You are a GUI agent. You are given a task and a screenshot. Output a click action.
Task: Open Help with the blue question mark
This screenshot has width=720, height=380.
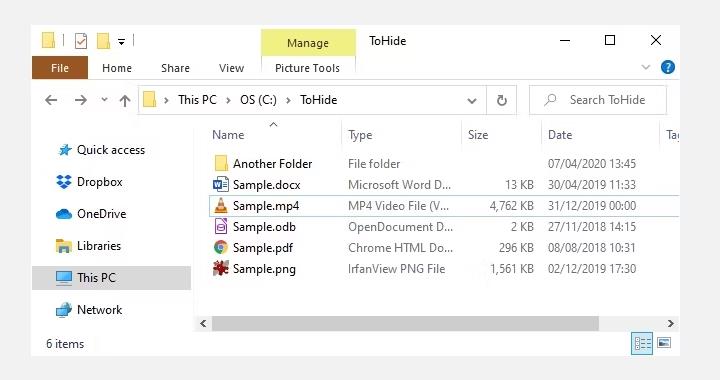[x=668, y=67]
